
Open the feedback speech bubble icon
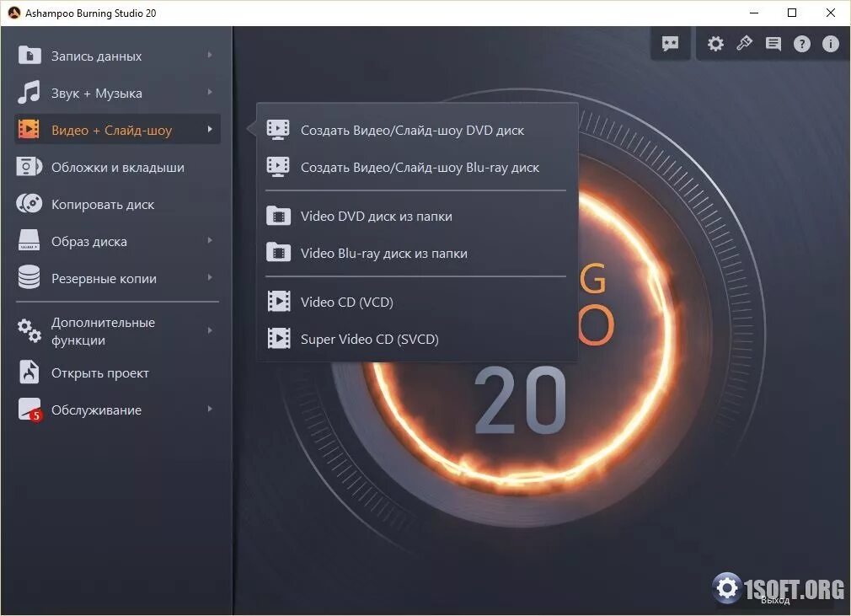671,44
